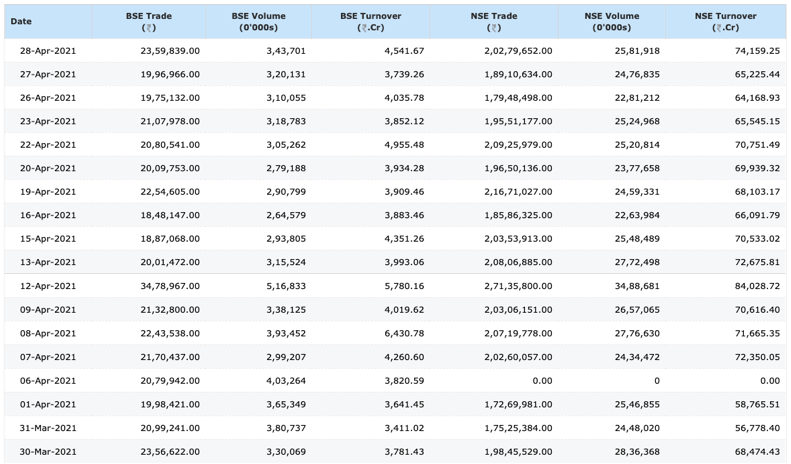The image size is (791, 464).
Task: Click the 23-Apr-2021 date cell
Action: pos(49,122)
